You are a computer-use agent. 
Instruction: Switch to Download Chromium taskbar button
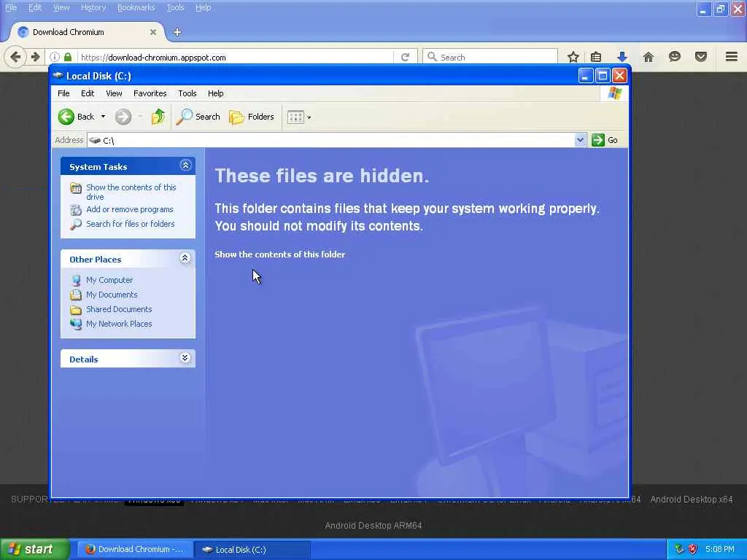point(135,550)
